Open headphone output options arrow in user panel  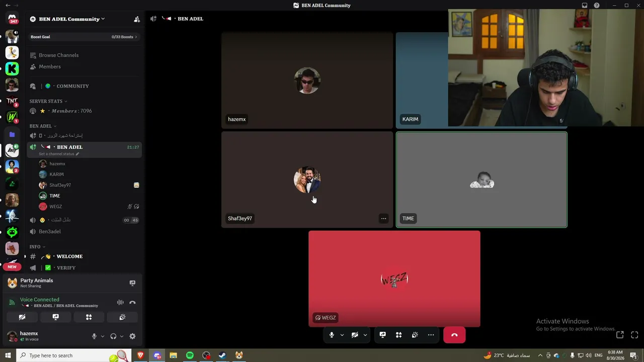tap(122, 336)
